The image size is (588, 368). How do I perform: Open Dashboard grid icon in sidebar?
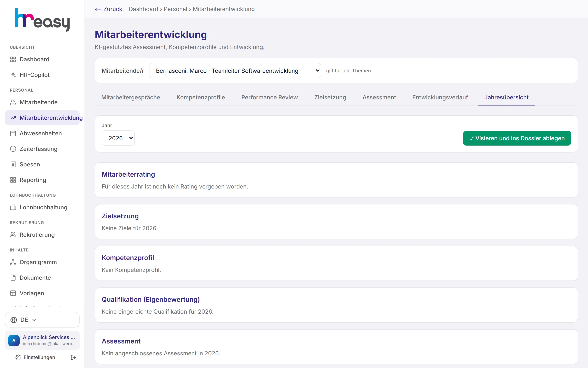[13, 59]
